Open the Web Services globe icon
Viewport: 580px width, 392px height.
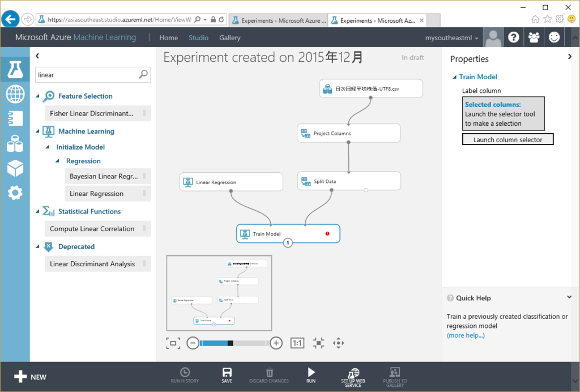(x=15, y=93)
